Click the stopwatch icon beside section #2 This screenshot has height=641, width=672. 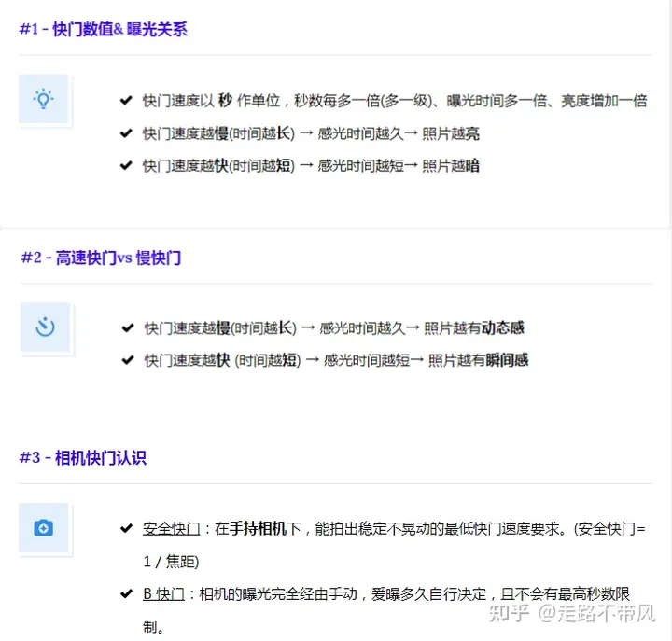45,327
